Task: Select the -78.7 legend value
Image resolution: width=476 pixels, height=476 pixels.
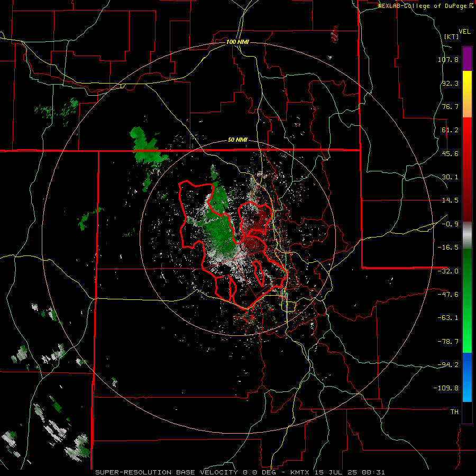Action: pyautogui.click(x=448, y=342)
